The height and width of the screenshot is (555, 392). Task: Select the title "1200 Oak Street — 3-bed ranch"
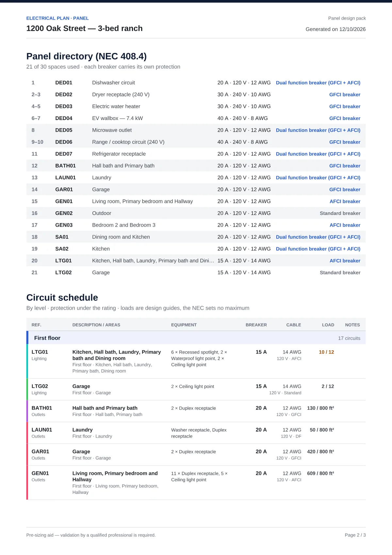pos(84,28)
